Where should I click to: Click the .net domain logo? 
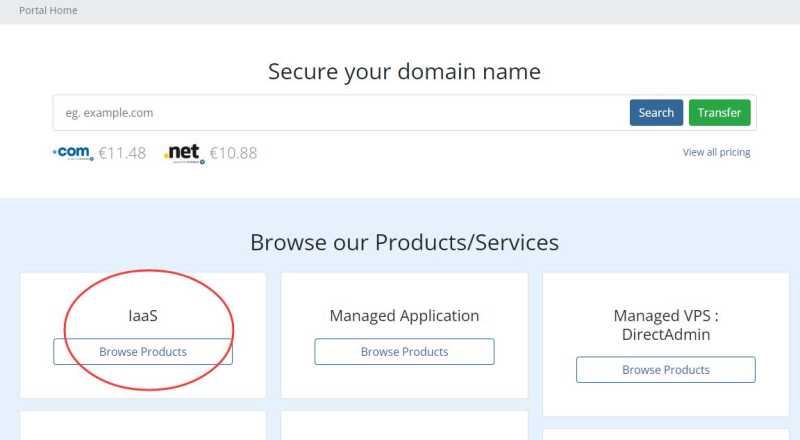tap(184, 153)
